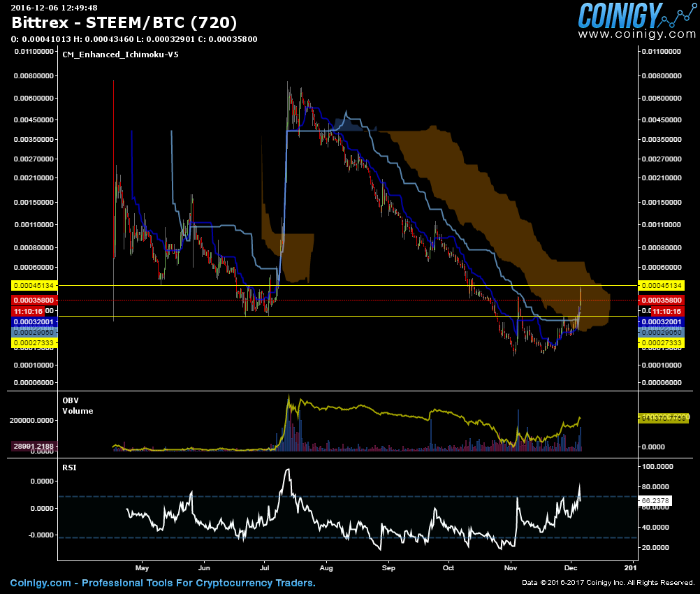Select the chart timestamp 2016-12-06 12:49:48

coord(54,8)
